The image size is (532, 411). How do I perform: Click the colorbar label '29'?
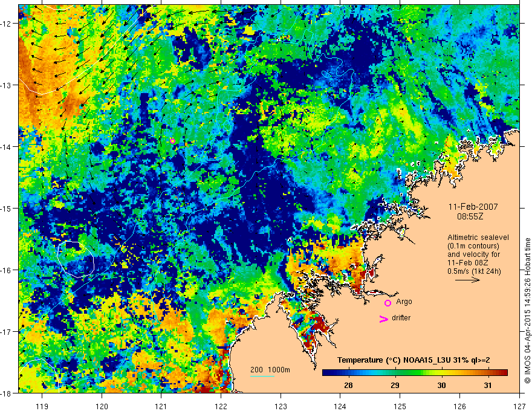[x=395, y=385]
